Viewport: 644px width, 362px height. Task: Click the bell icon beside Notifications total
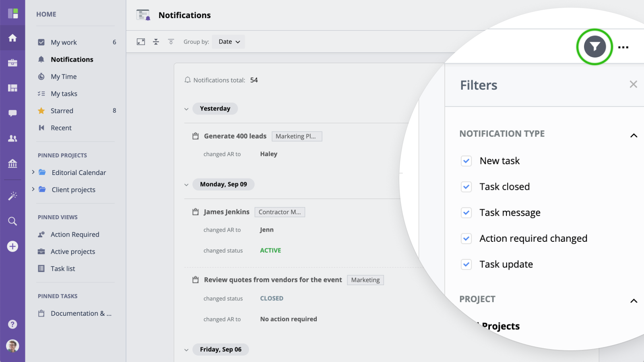point(188,80)
